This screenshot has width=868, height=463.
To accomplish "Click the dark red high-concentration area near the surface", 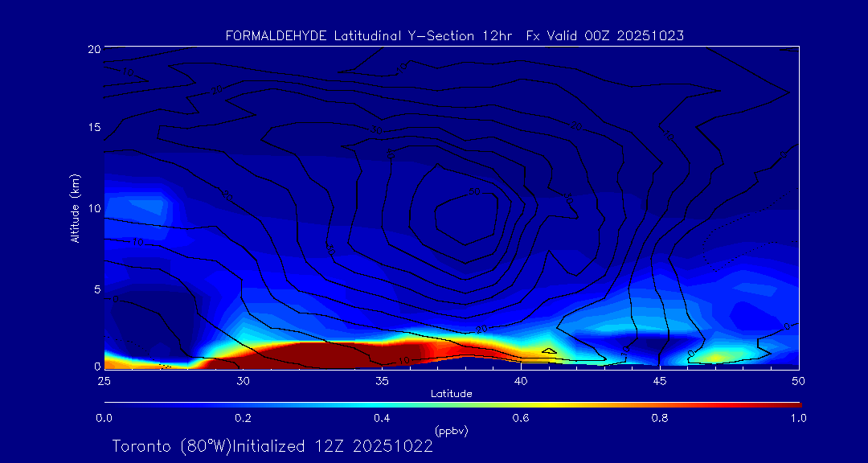I will (x=321, y=354).
